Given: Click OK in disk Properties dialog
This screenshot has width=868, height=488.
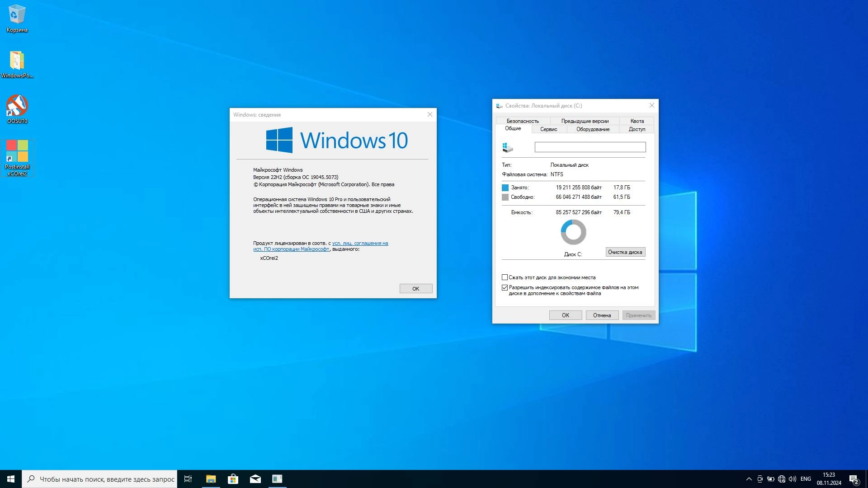Looking at the screenshot, I should click(566, 315).
